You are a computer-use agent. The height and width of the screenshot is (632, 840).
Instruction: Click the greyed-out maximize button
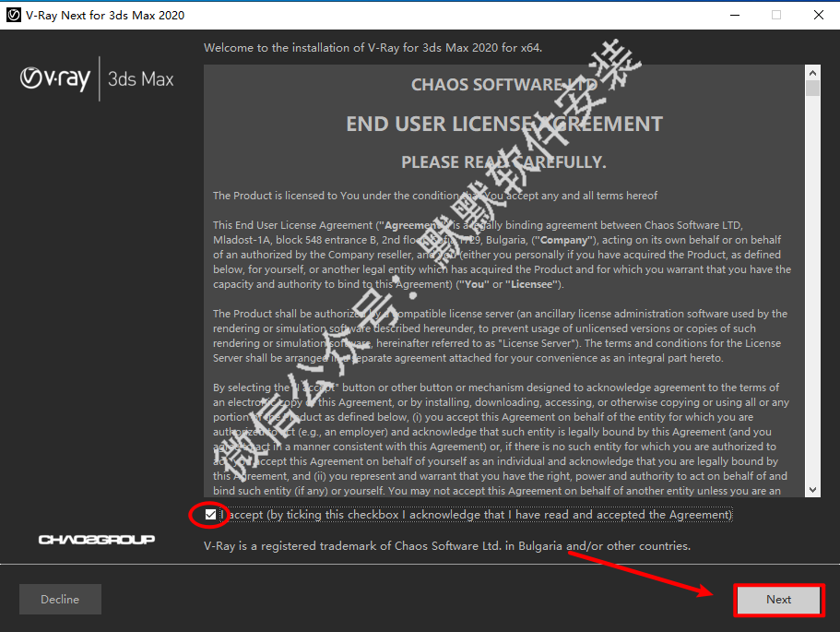coord(775,15)
